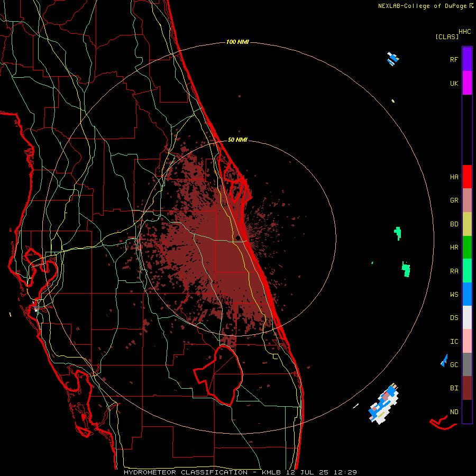Click the KMLB radar site identifier
This screenshot has height=476, width=476.
(x=270, y=472)
